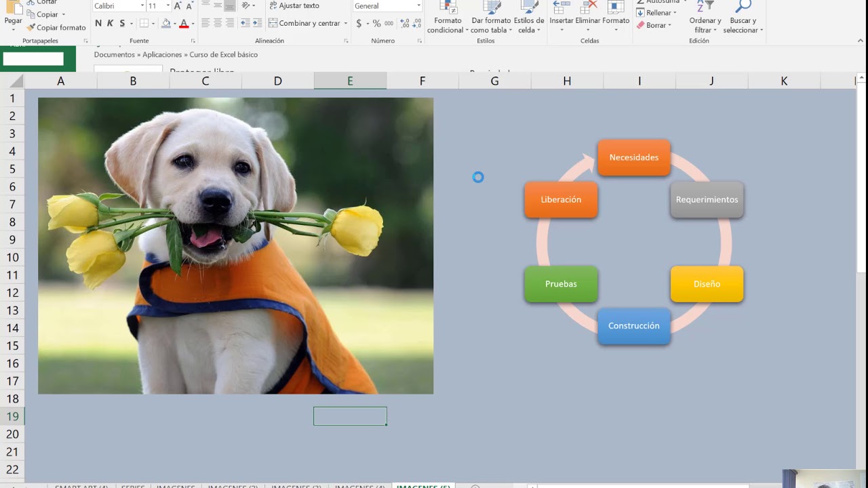Align text right in Alineación group
Viewport: 868px width, 488px height.
click(x=230, y=23)
